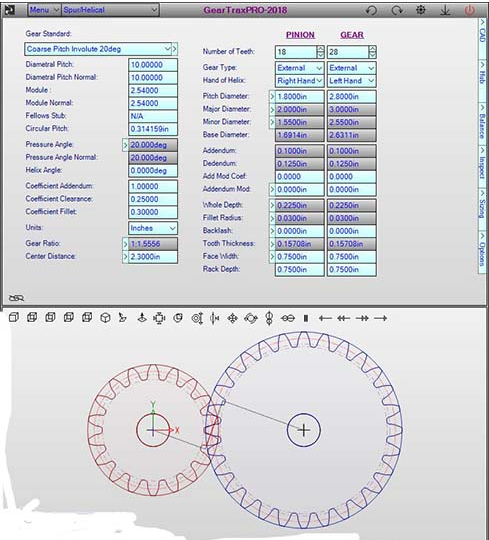Click the redo arrow in title bar
Viewport: 489px width, 540px height.
397,10
